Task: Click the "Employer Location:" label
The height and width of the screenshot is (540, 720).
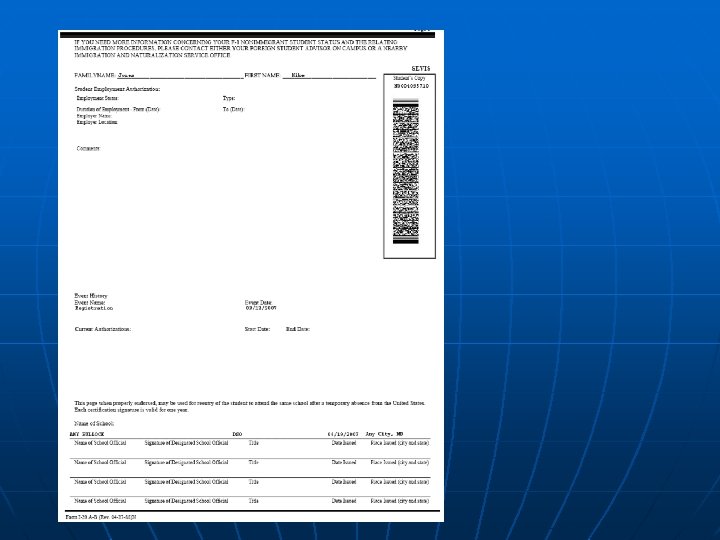Action: click(97, 122)
